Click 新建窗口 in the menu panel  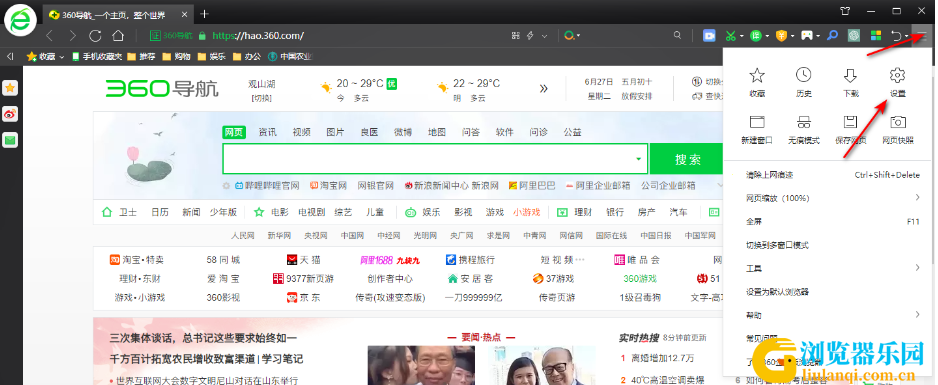coord(757,130)
